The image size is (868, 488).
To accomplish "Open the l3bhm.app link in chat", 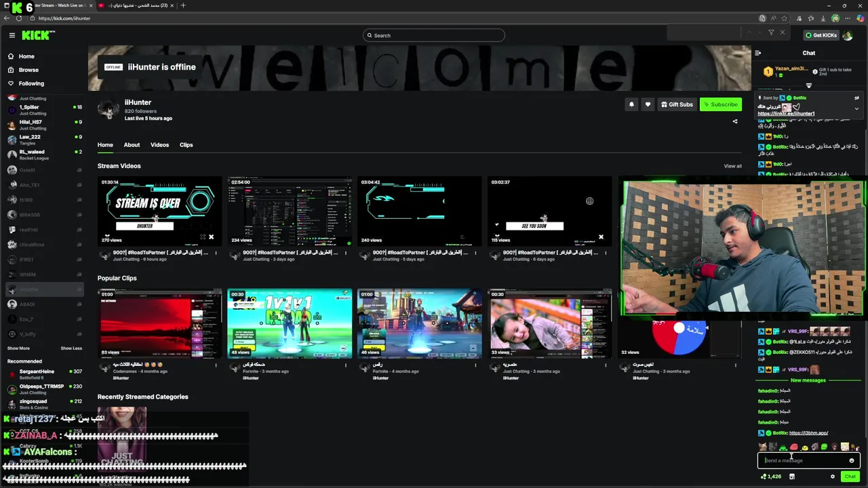I will point(808,432).
